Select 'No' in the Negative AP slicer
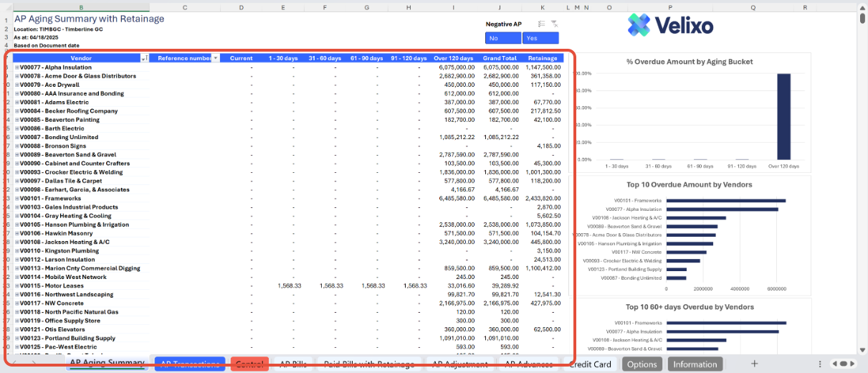This screenshot has height=373, width=868. click(x=503, y=38)
